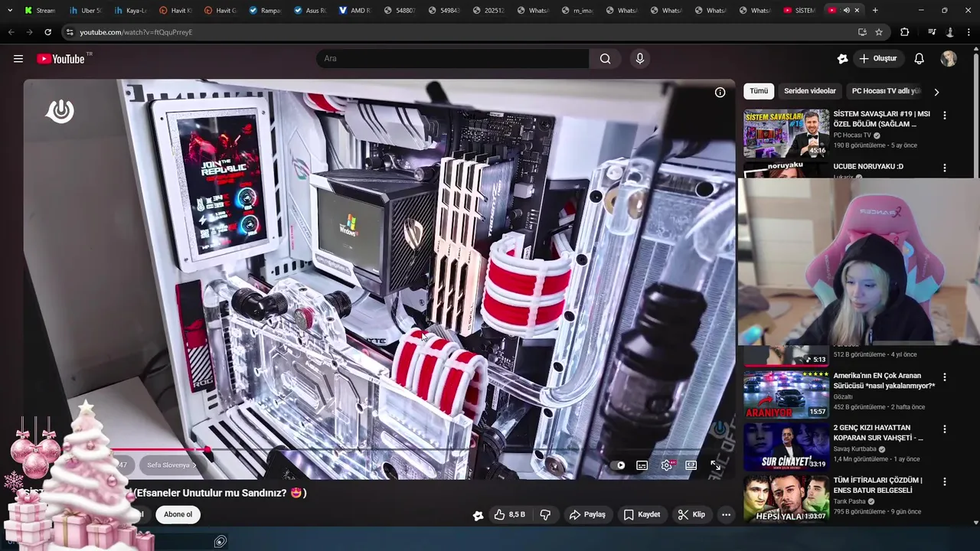Screen dimensions: 980x551
Task: Switch to theater mode
Action: 691,465
